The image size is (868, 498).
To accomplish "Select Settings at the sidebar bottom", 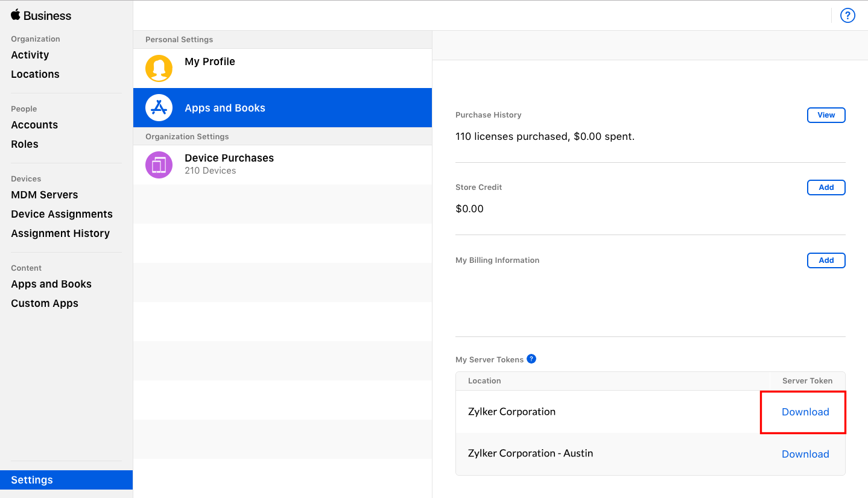I will click(32, 480).
